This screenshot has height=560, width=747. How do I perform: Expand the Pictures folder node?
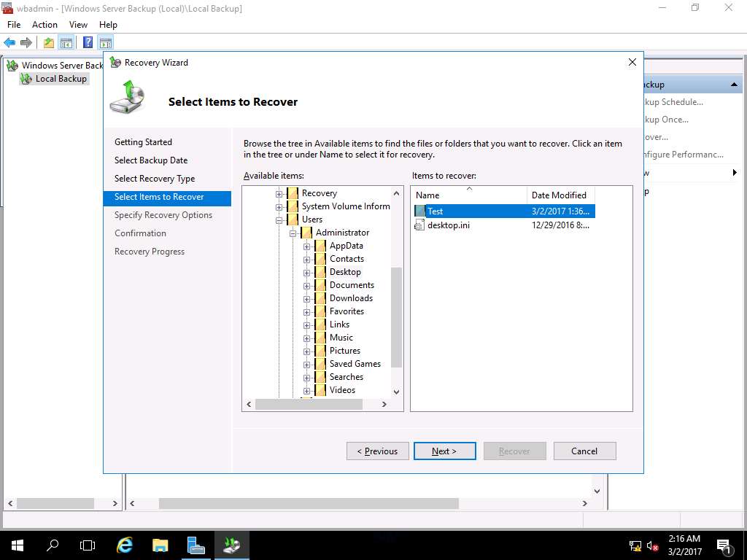[x=307, y=351]
